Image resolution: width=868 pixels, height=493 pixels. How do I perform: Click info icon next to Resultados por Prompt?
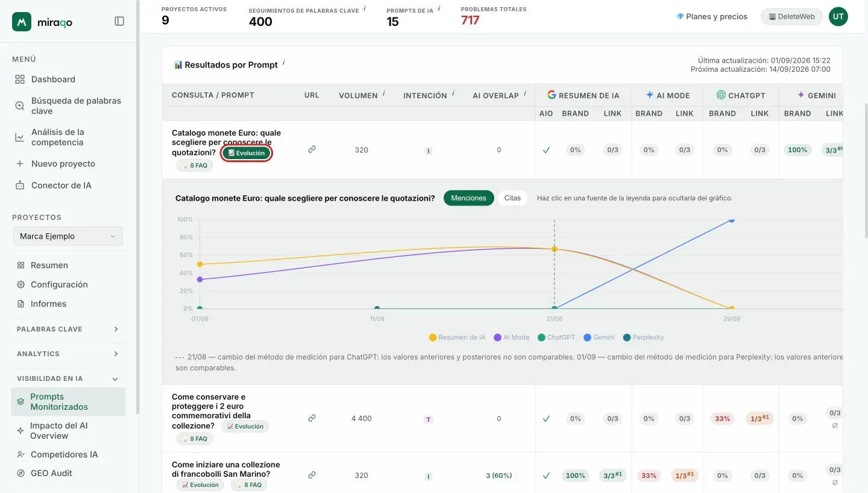283,62
